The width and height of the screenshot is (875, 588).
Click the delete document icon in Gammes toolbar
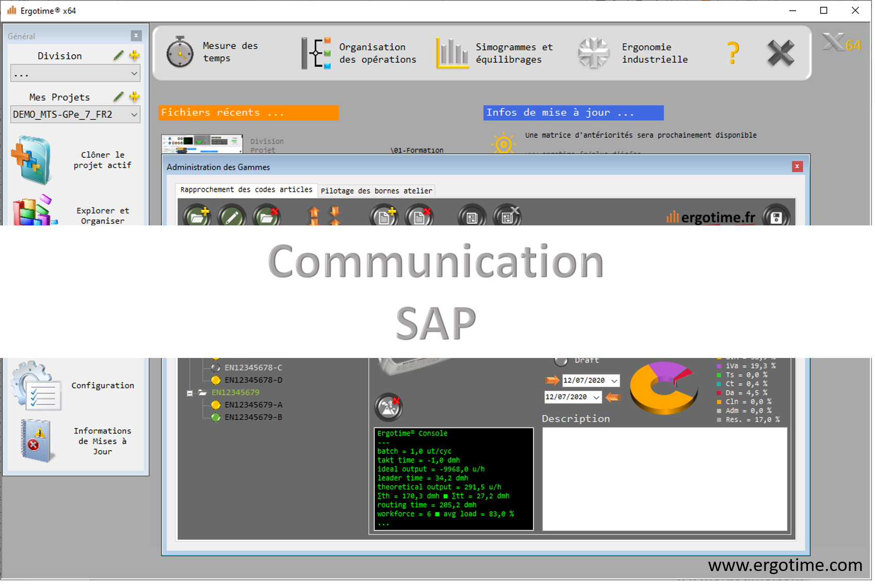point(419,216)
